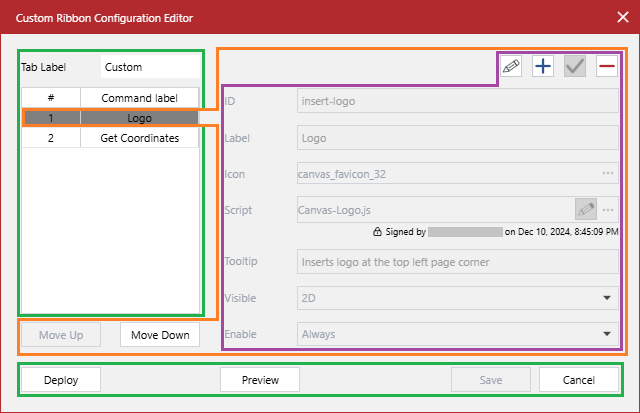Click the pencil edit command icon
This screenshot has height=413, width=640.
[511, 67]
